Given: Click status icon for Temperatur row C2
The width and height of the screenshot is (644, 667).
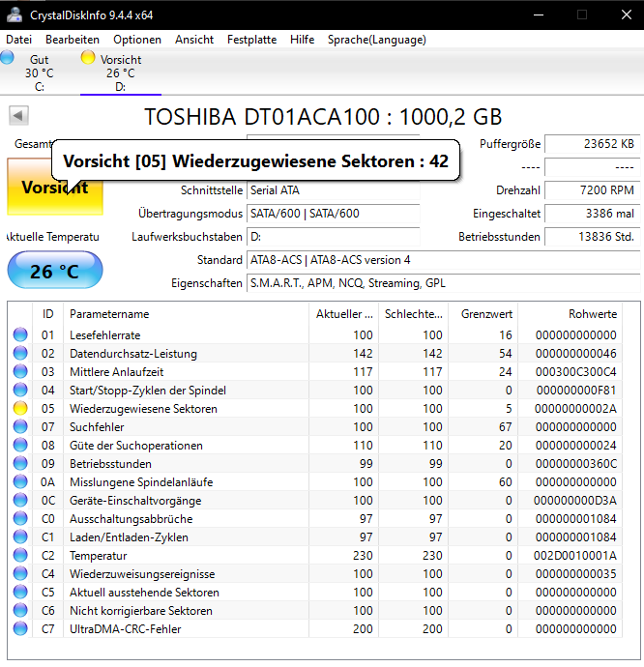Looking at the screenshot, I should (x=20, y=555).
